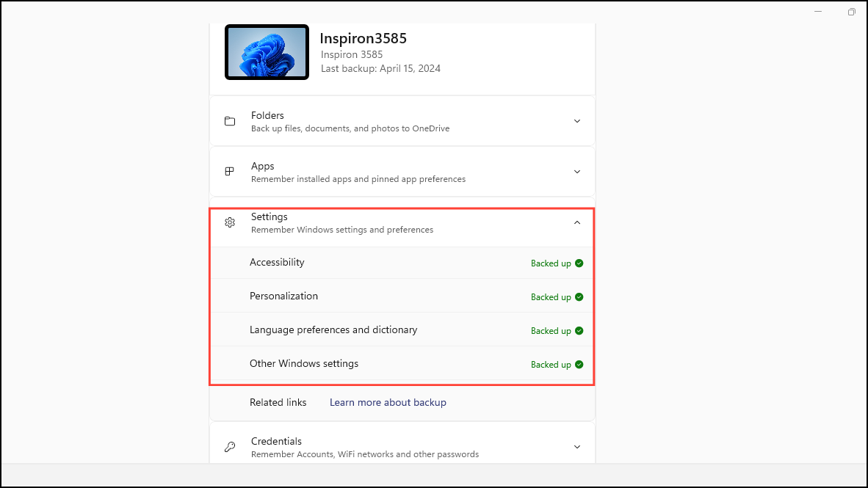Image resolution: width=868 pixels, height=488 pixels.
Task: Click the Apps backup icon
Action: (x=230, y=171)
